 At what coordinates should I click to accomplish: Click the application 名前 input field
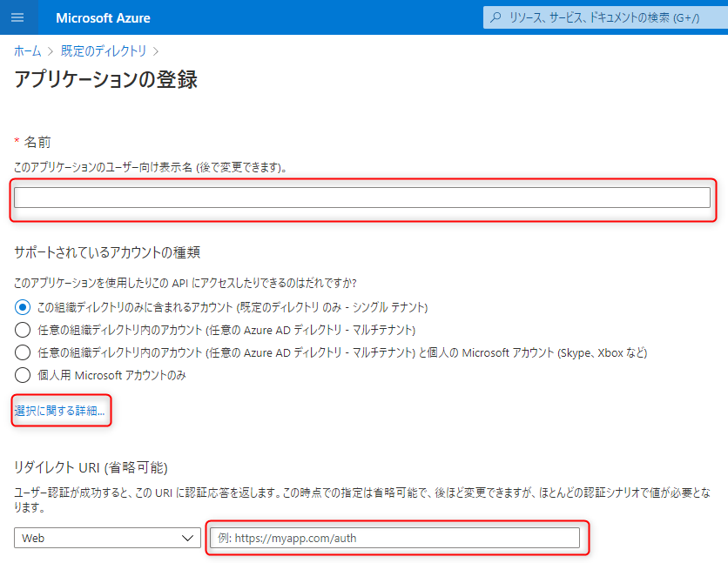[362, 198]
